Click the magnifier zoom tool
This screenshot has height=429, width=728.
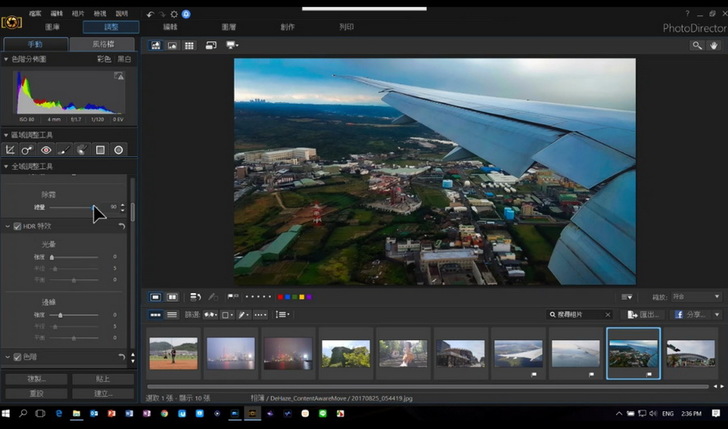click(x=697, y=45)
